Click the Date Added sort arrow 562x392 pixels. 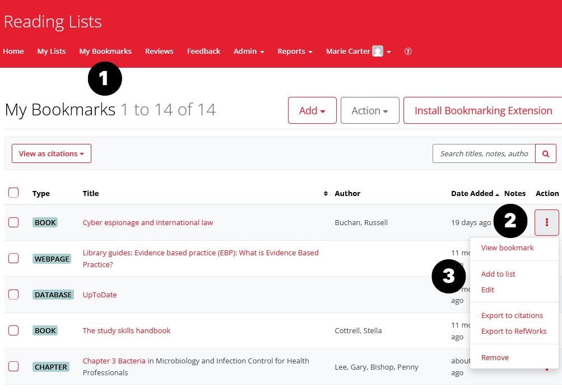point(497,194)
